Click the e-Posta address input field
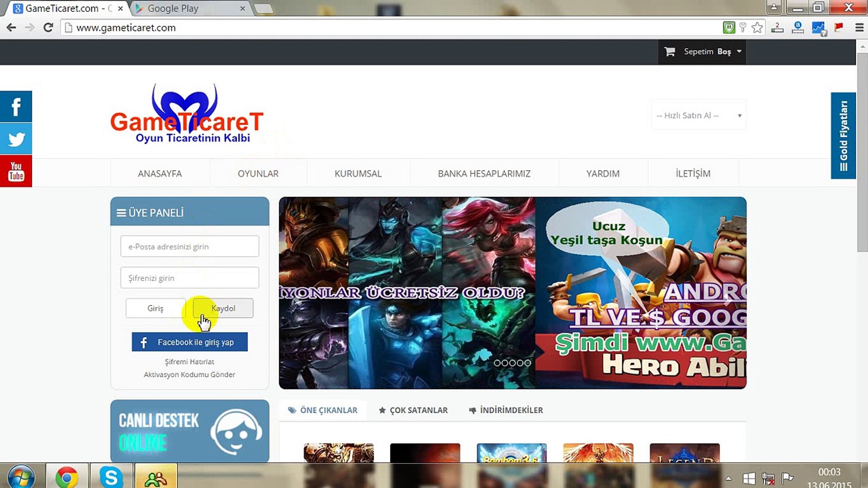 pos(189,246)
